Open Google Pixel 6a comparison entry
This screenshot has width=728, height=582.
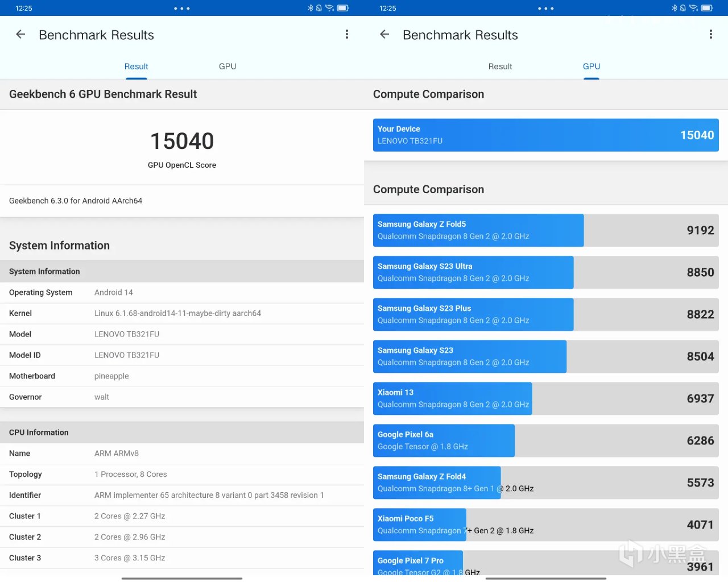pos(545,440)
